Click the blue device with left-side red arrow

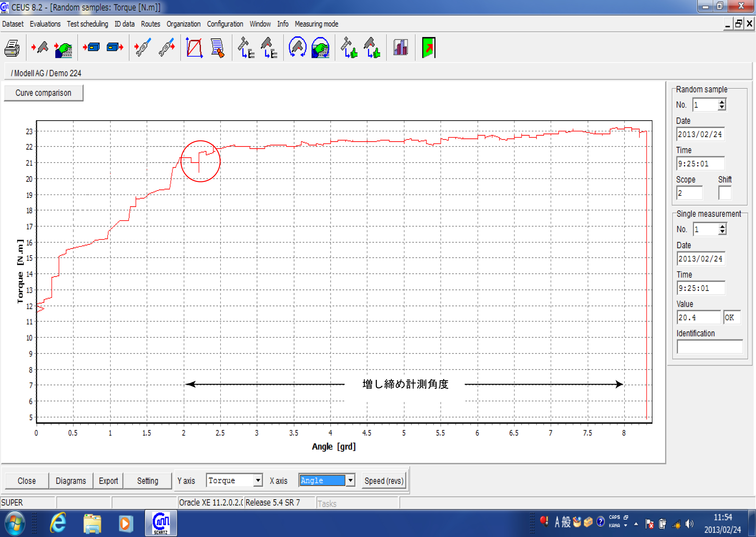[x=91, y=47]
